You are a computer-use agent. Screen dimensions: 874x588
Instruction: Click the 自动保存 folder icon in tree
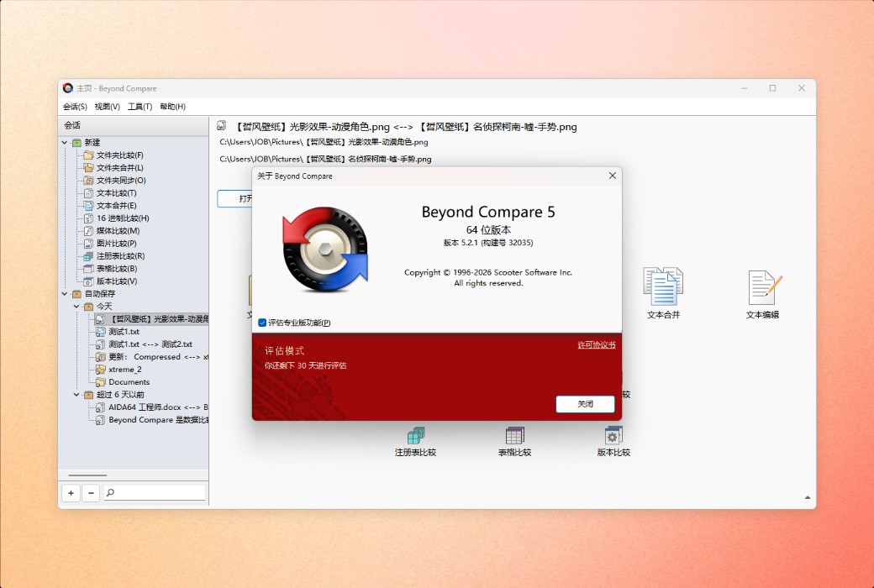point(77,294)
